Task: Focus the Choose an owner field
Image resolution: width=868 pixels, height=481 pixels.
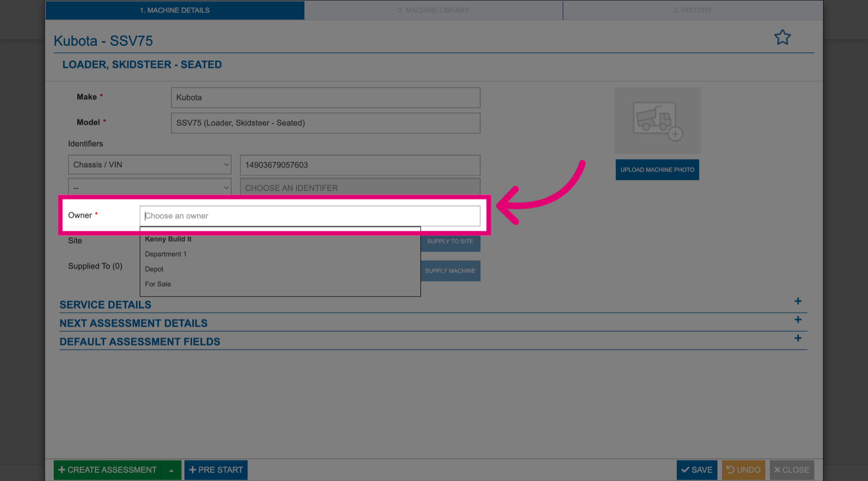Action: coord(310,216)
